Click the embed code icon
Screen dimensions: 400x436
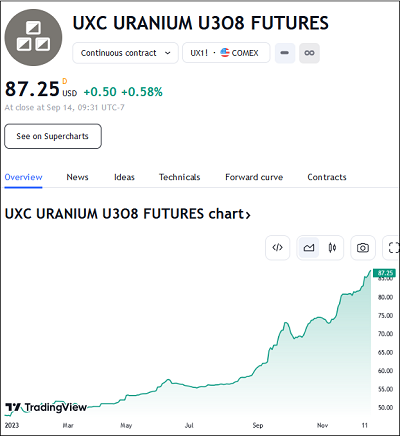(277, 248)
